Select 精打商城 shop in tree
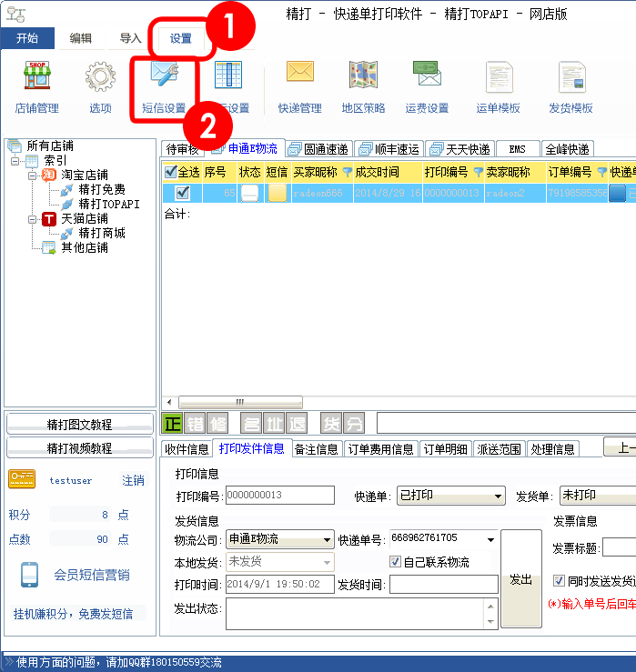Image resolution: width=636 pixels, height=672 pixels. click(102, 233)
